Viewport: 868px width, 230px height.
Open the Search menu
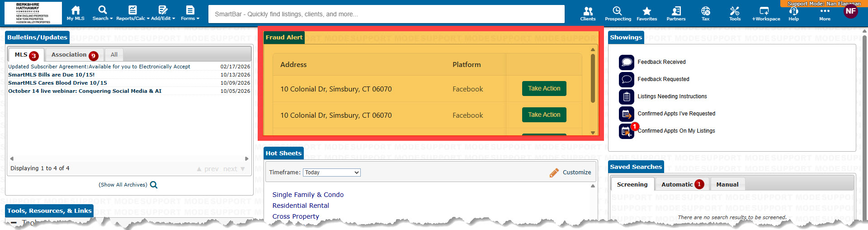[103, 13]
